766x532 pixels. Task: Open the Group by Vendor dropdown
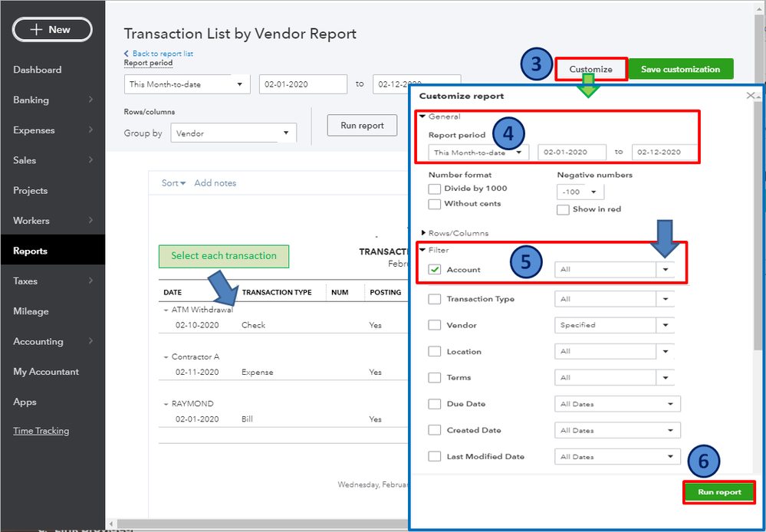234,133
